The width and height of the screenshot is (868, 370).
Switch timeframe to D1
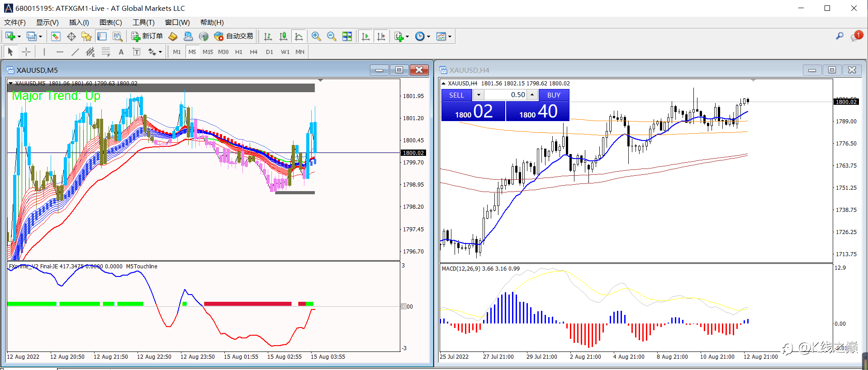pyautogui.click(x=270, y=52)
